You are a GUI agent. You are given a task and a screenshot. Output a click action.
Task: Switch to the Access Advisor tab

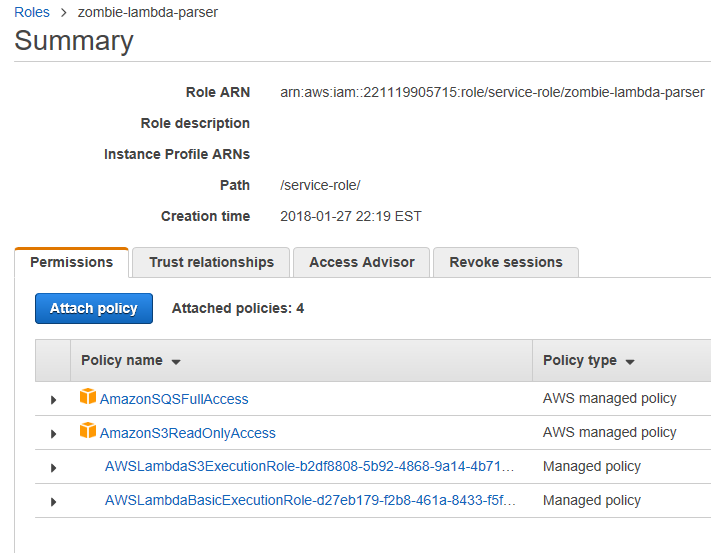(x=361, y=262)
